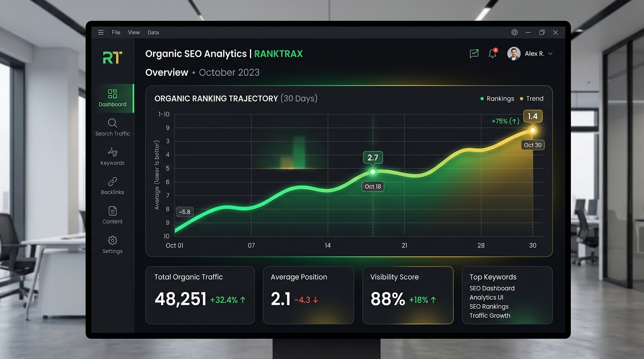
Task: Click the chart report icon in header
Action: coord(474,54)
